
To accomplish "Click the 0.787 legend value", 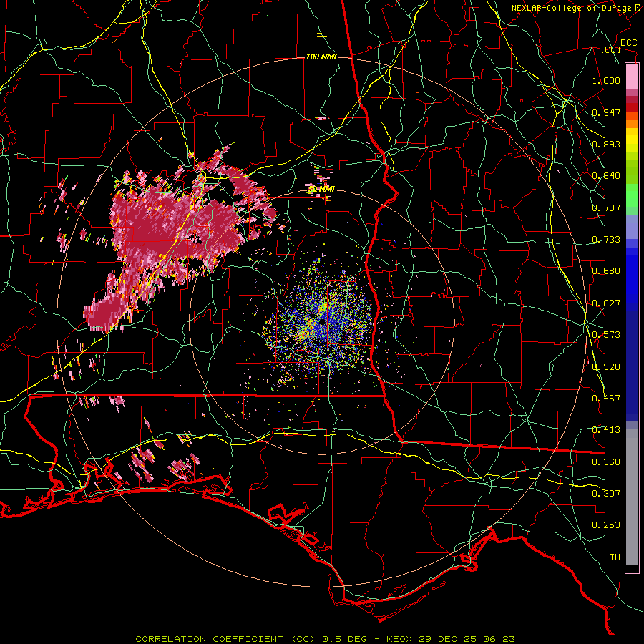I will (x=606, y=208).
